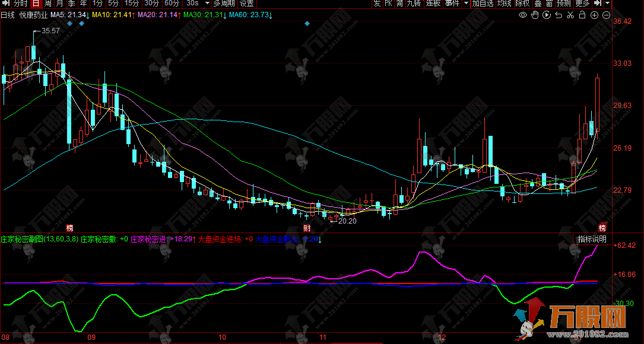
Task: Click the eye visibility icon in chart toolbar
Action: coord(523,15)
